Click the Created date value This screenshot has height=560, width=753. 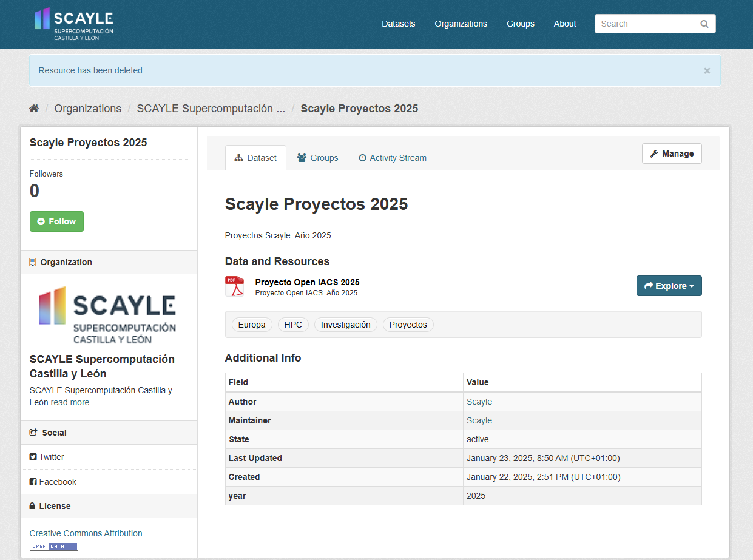pos(544,477)
